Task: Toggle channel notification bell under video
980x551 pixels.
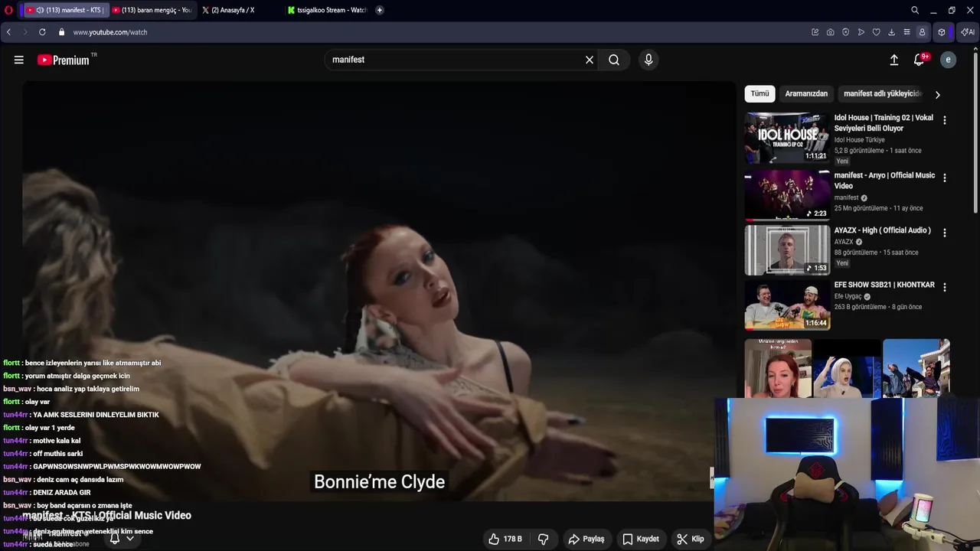Action: click(x=114, y=538)
